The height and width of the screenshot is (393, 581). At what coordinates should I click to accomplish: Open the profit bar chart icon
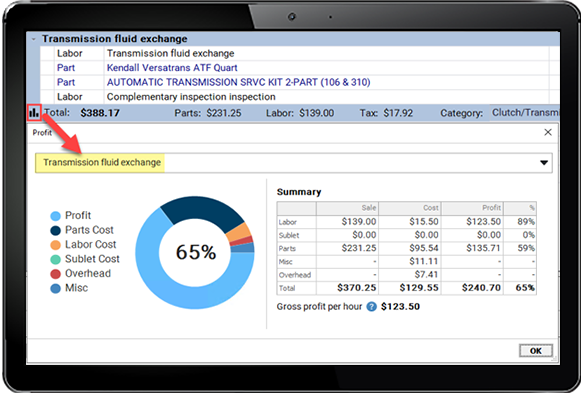click(x=34, y=113)
